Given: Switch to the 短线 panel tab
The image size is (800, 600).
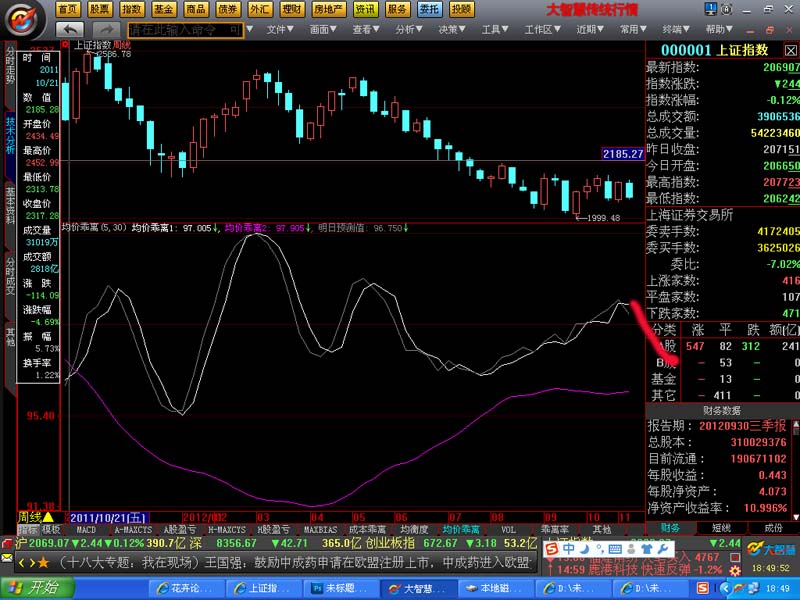Looking at the screenshot, I should click(721, 528).
